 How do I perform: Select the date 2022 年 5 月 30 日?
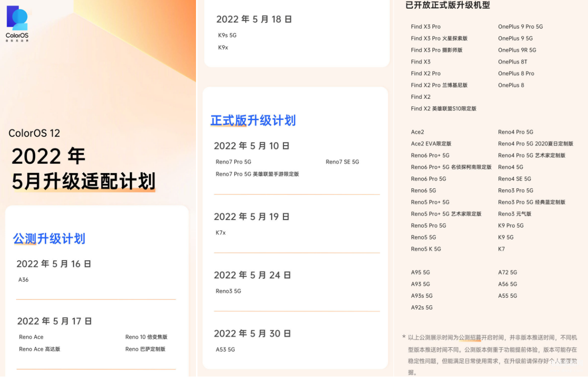252,334
